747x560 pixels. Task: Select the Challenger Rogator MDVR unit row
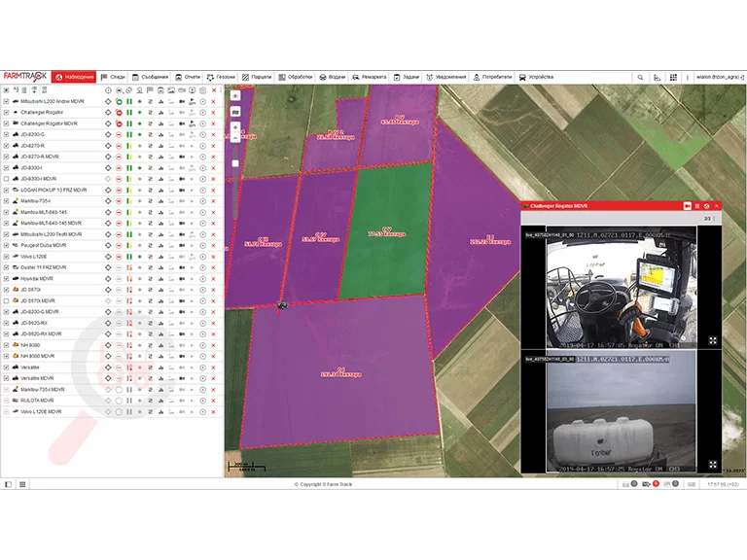point(112,123)
